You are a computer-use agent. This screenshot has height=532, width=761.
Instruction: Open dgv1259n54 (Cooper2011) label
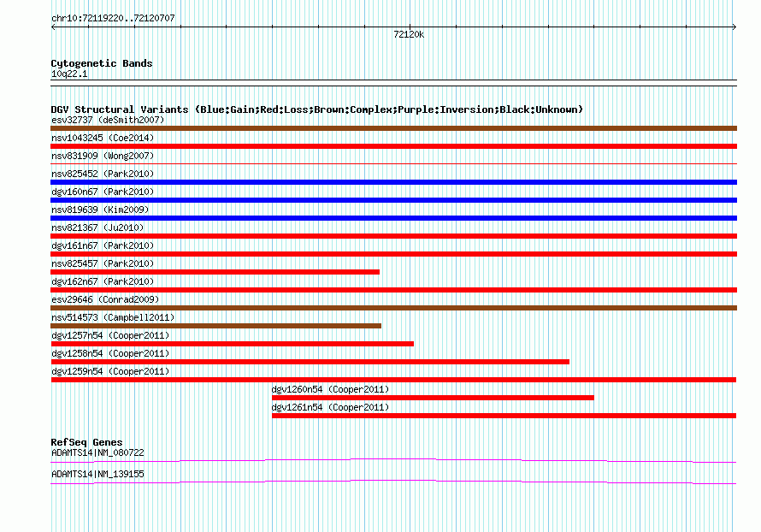pyautogui.click(x=110, y=371)
